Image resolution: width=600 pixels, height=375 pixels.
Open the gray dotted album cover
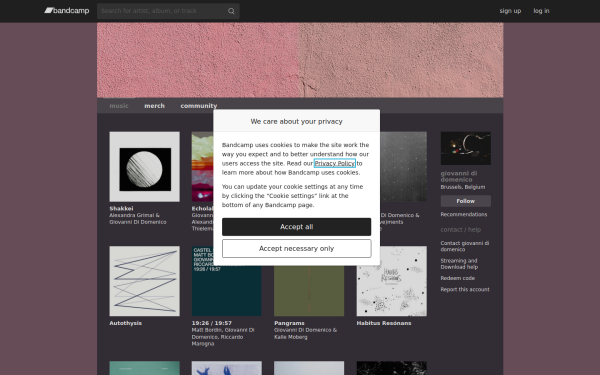pyautogui.click(x=403, y=166)
